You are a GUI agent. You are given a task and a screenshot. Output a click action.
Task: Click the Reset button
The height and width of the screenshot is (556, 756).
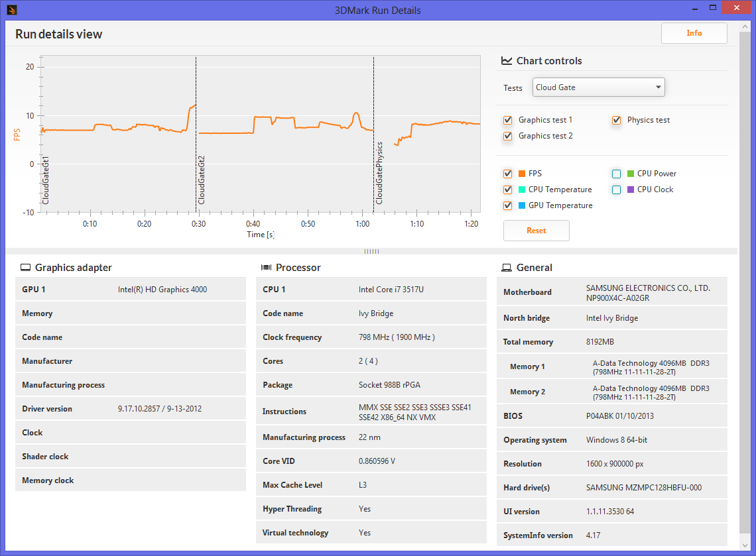536,231
